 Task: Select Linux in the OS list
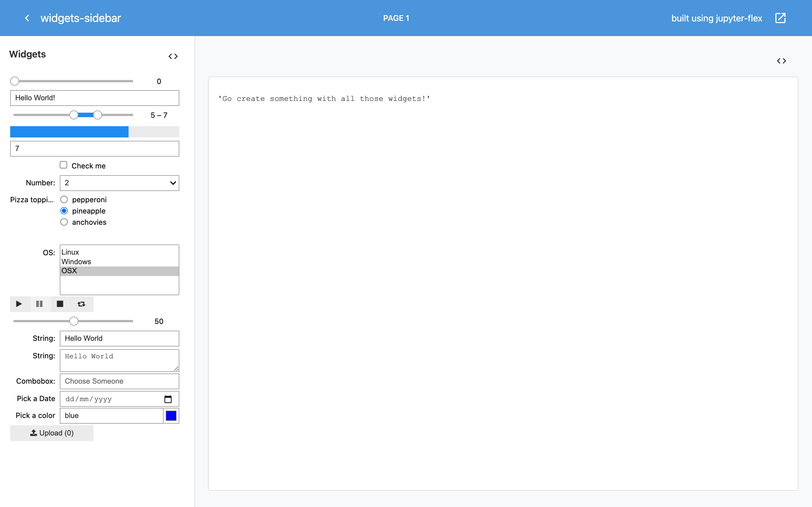(x=120, y=252)
